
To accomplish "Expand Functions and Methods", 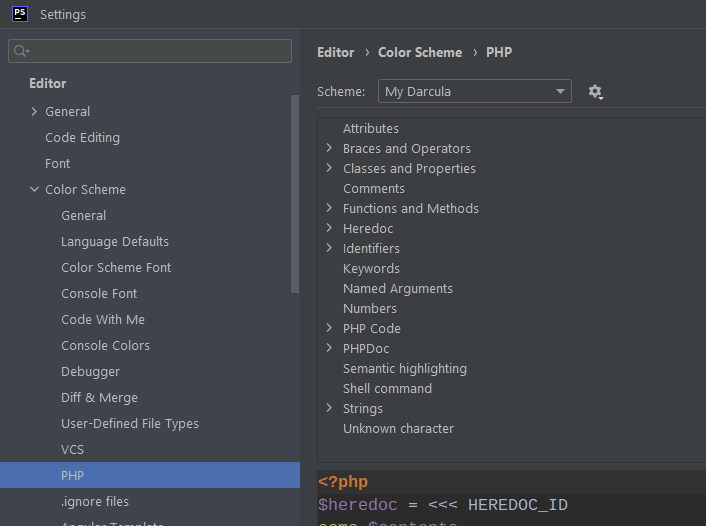I will pos(329,208).
